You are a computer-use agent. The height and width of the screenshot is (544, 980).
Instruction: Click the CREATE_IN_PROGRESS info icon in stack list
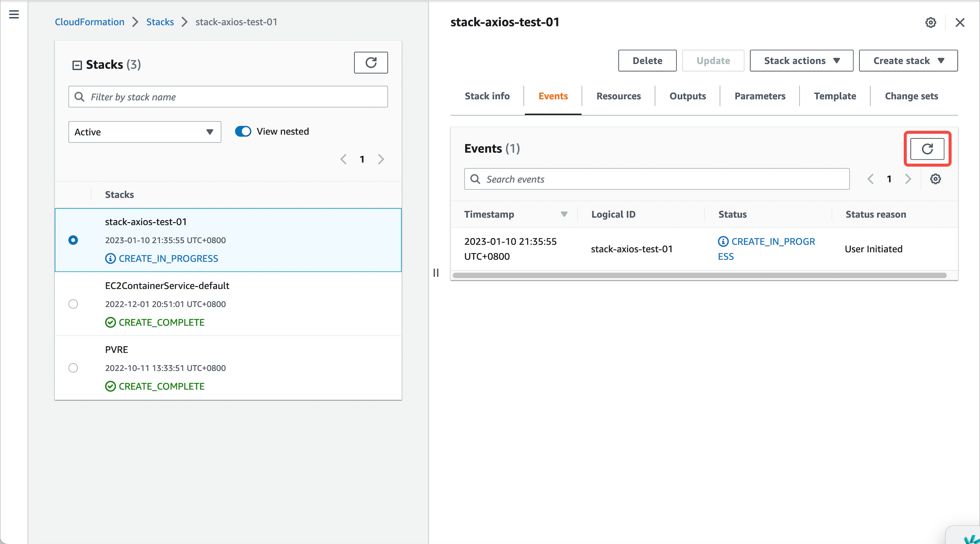110,259
